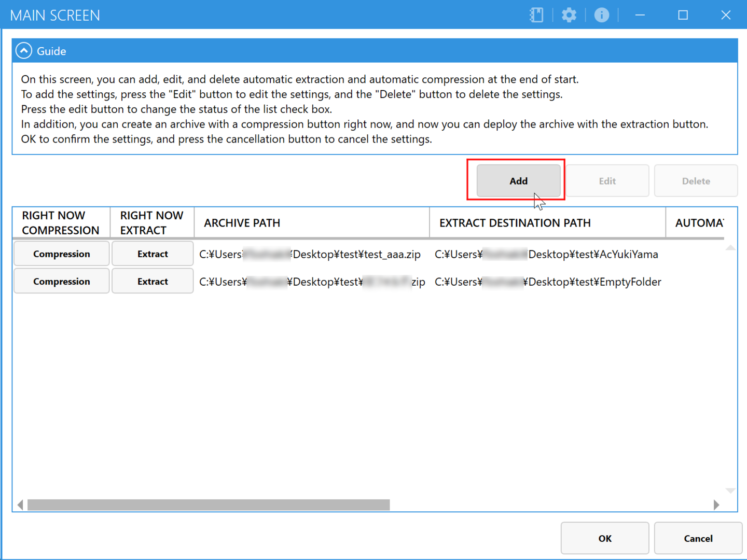747x560 pixels.
Task: Cancel settings with the Cancel button
Action: (x=698, y=538)
